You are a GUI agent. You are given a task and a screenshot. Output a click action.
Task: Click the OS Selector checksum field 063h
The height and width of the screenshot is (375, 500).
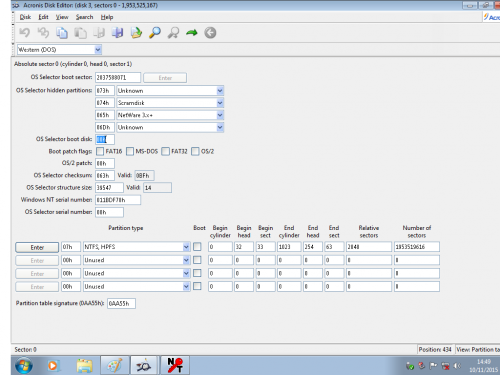105,176
